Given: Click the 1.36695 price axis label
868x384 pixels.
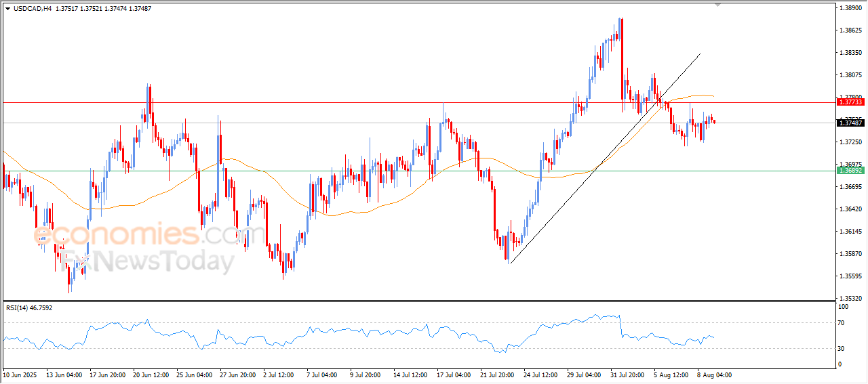Looking at the screenshot, I should [x=851, y=187].
